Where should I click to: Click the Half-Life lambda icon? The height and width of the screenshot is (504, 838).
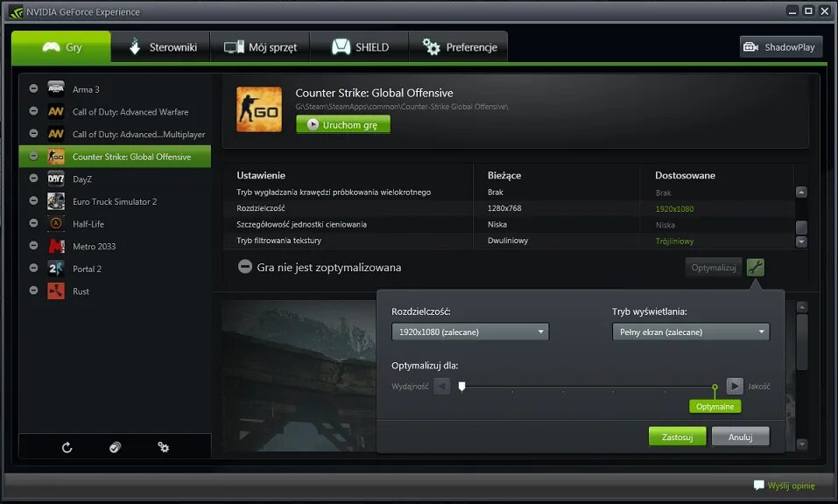tap(55, 223)
